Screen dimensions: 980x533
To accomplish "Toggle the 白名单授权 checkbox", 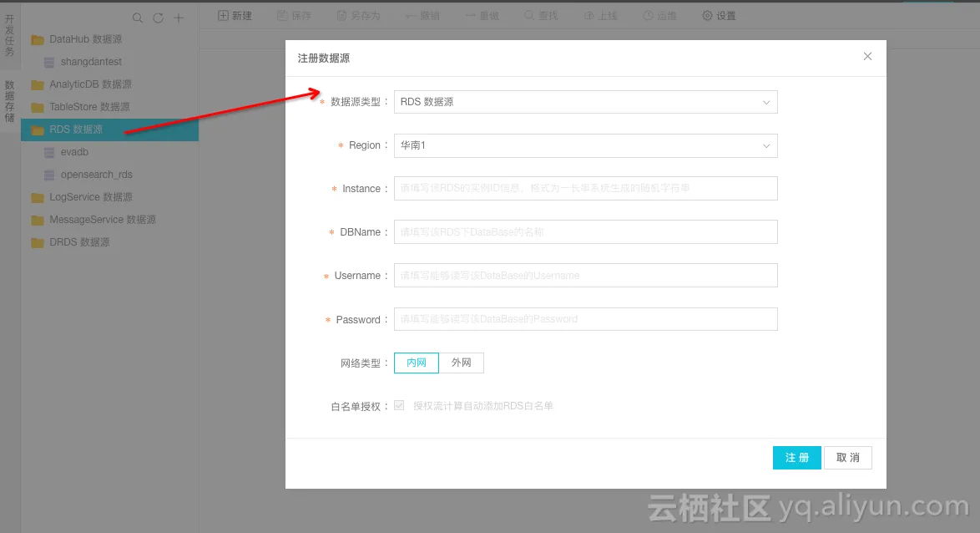I will [x=399, y=405].
